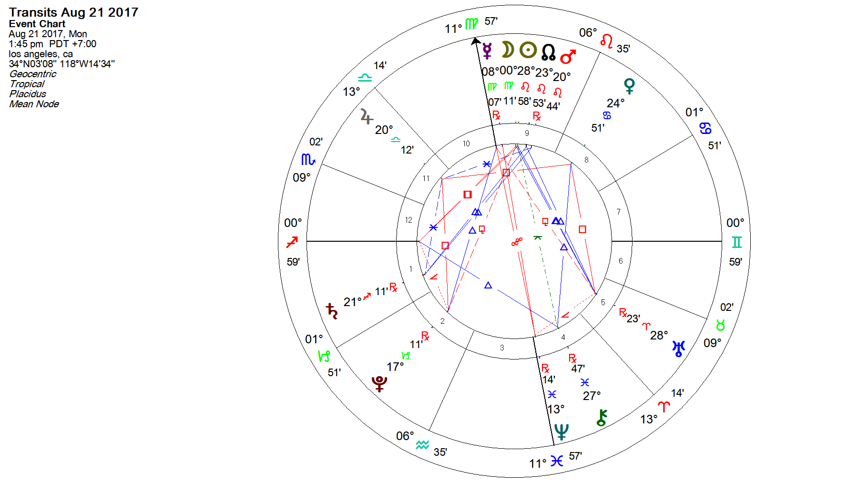Click house number 12 label
868x483 pixels.
[x=408, y=220]
